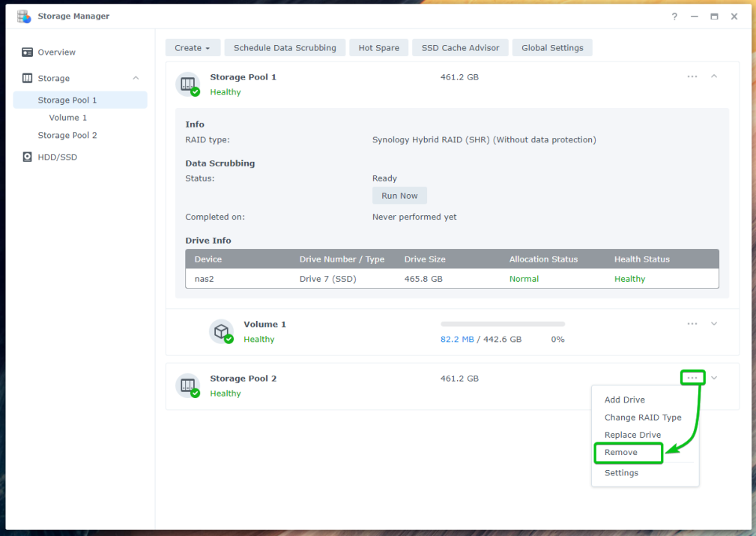
Task: Select Add Drive from the menu
Action: coord(624,400)
